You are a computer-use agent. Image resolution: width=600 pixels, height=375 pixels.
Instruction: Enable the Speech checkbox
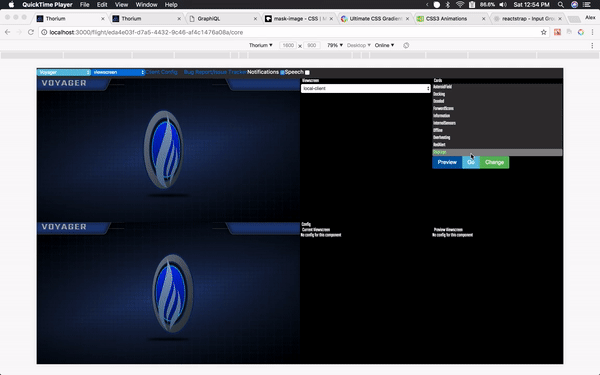click(x=307, y=72)
